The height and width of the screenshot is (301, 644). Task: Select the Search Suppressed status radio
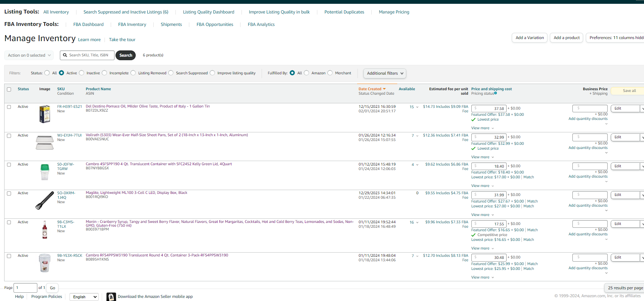click(x=171, y=73)
